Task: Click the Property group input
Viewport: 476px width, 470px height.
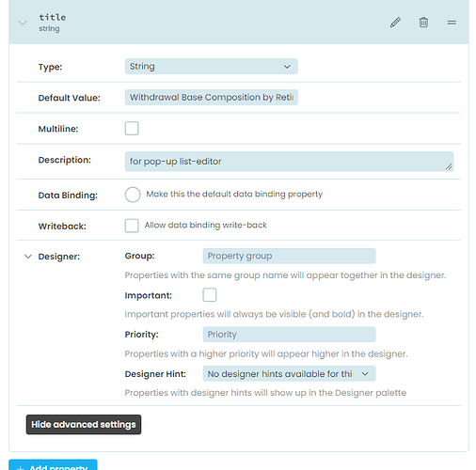Action: [289, 256]
